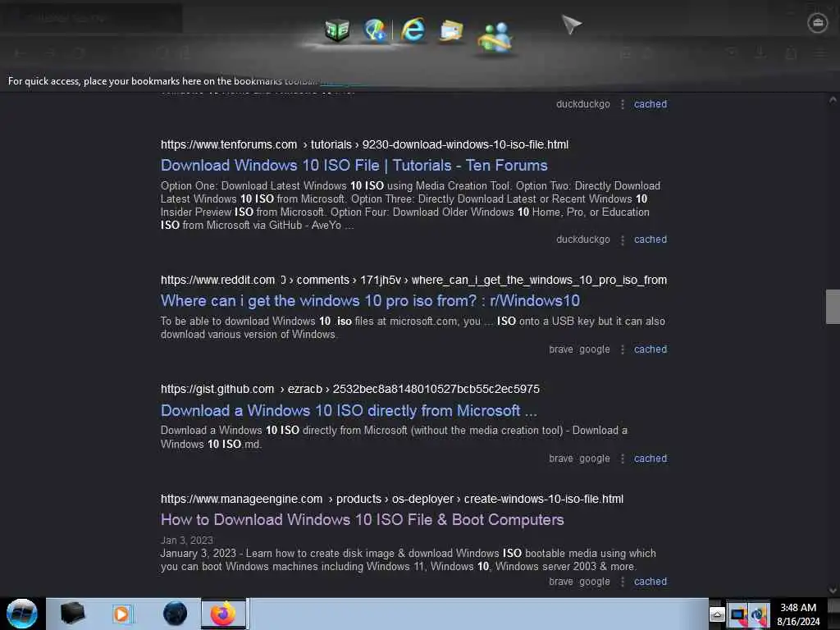The image size is (840, 630).
Task: Launch Windows Live Messenger from the dock
Action: (495, 38)
